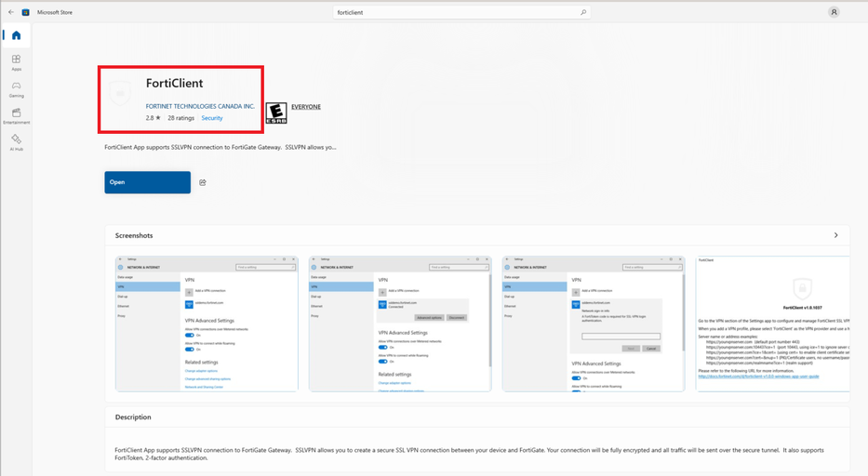
Task: Open the Gaming sidebar section
Action: point(16,89)
